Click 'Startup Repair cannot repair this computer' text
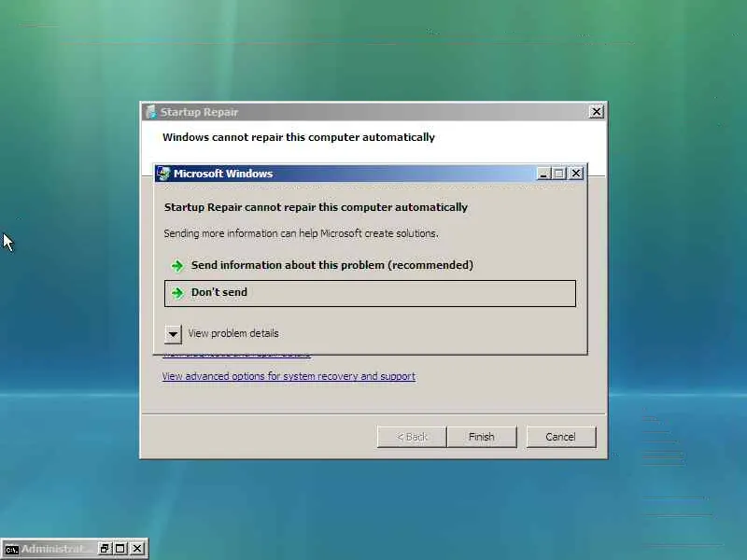This screenshot has width=747, height=560. click(x=316, y=207)
